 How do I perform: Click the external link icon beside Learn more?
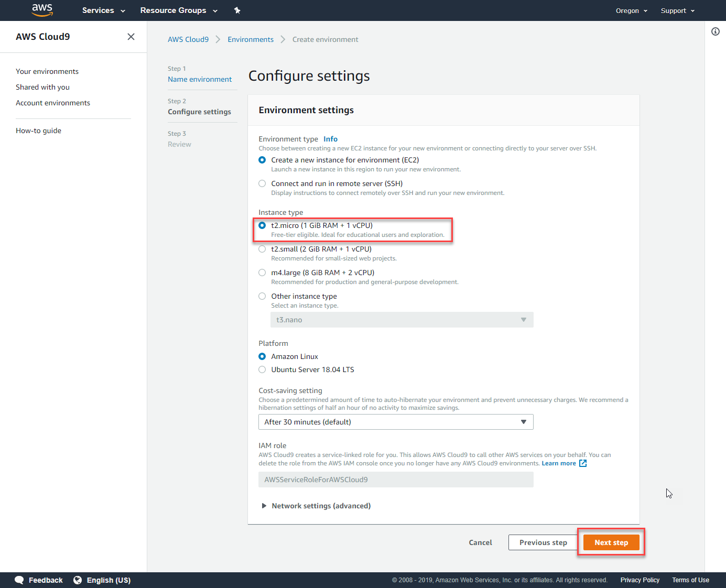583,463
